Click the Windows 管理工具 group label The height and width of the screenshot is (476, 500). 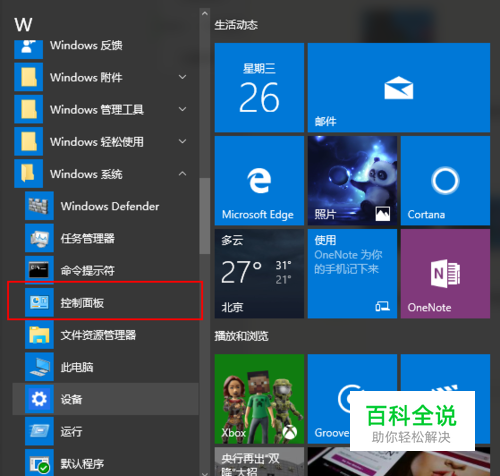[x=97, y=110]
